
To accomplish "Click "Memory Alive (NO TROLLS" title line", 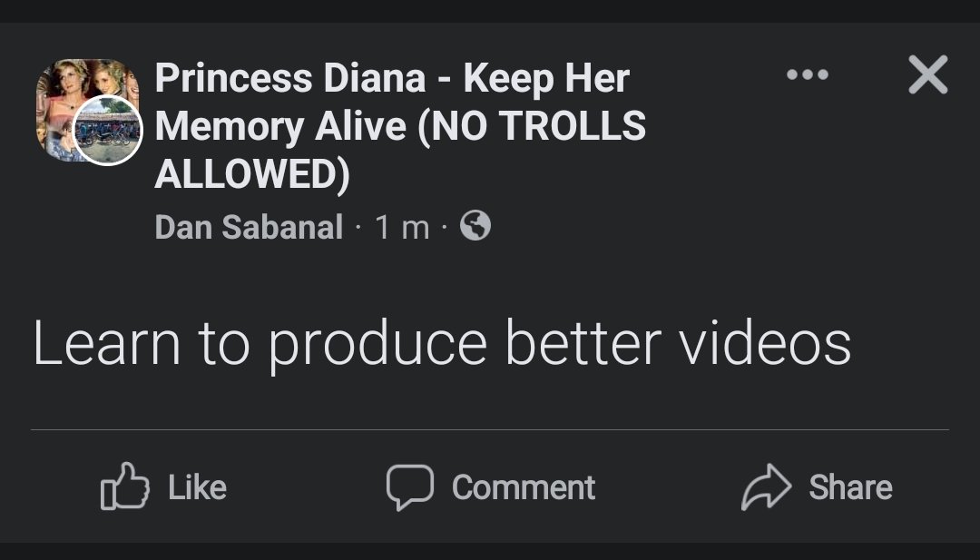I will 399,126.
